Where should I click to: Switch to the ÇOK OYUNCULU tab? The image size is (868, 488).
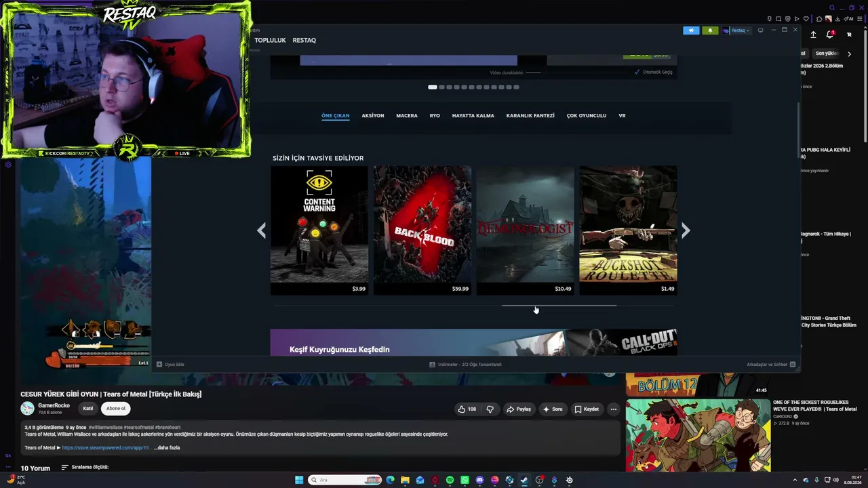[x=587, y=116]
